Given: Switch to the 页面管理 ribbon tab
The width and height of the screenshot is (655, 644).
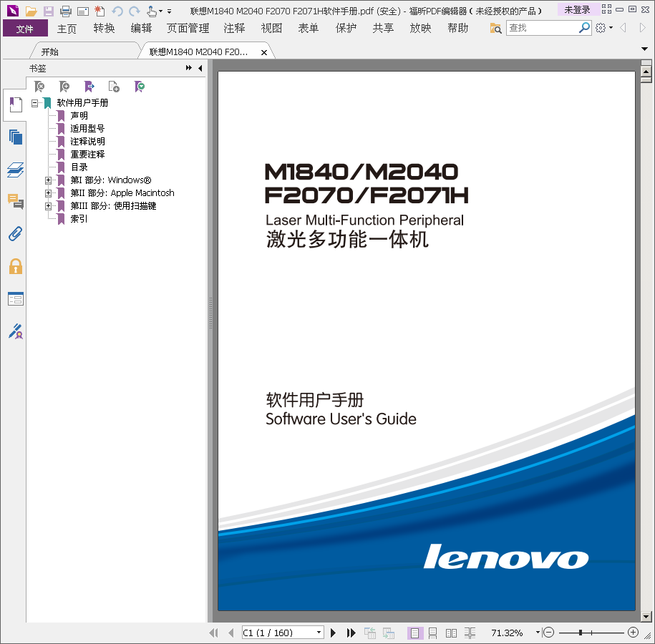Looking at the screenshot, I should 188,28.
